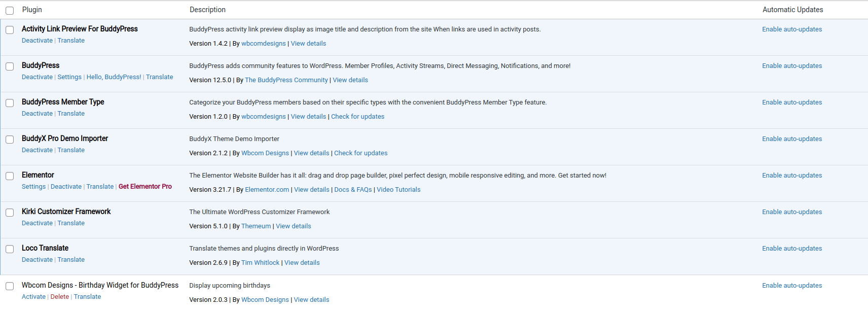
Task: Check the BuddyPress plugin checkbox
Action: point(10,66)
